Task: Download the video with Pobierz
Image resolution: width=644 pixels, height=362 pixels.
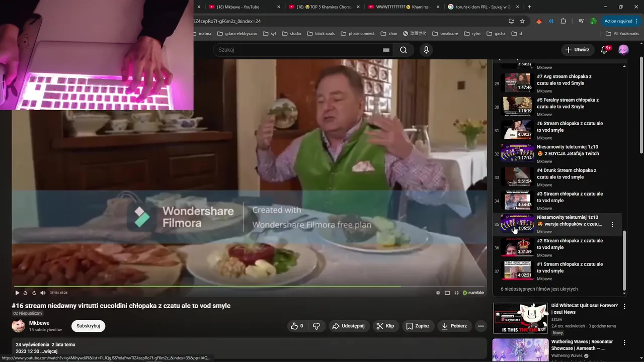Action: (x=454, y=326)
